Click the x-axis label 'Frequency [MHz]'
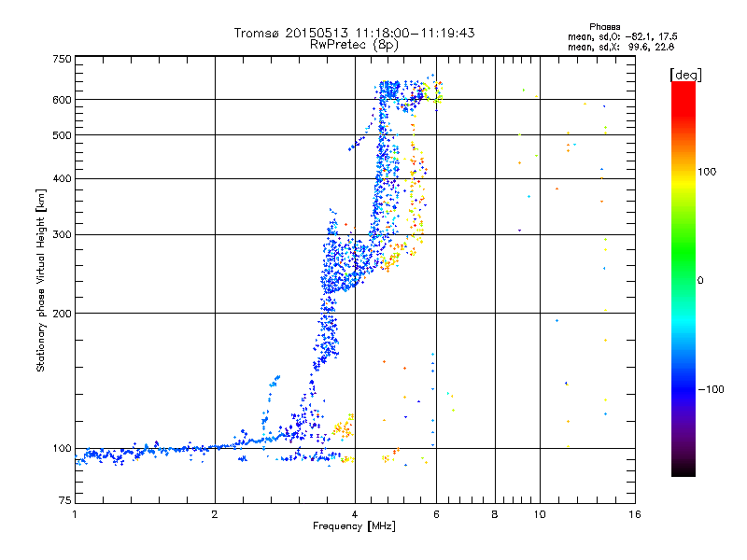Screen dimensions: 747x560 354,526
